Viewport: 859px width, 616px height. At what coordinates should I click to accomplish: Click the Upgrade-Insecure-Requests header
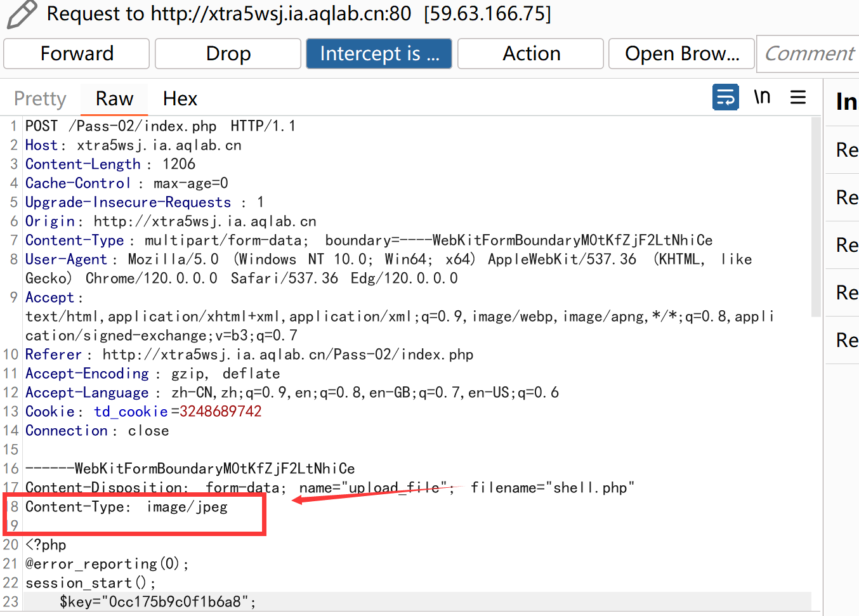coord(145,202)
